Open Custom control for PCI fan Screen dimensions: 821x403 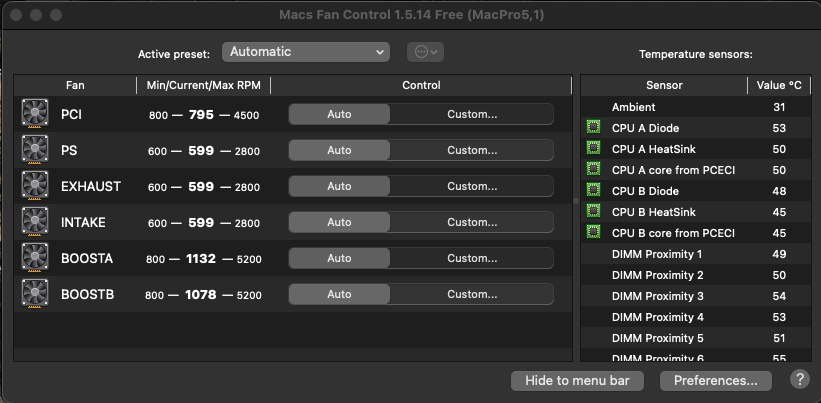(472, 114)
